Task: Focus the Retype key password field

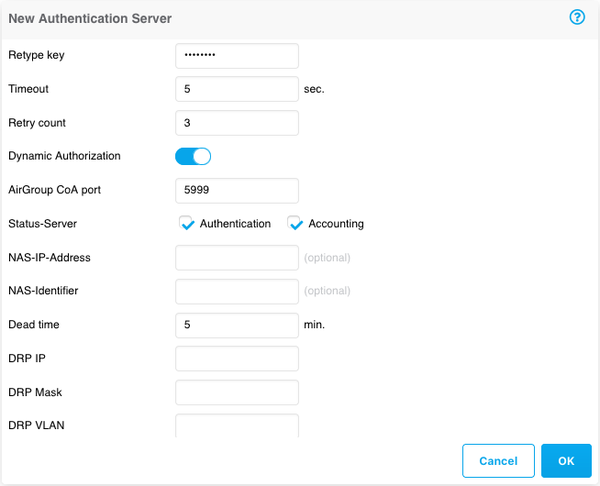Action: tap(237, 55)
